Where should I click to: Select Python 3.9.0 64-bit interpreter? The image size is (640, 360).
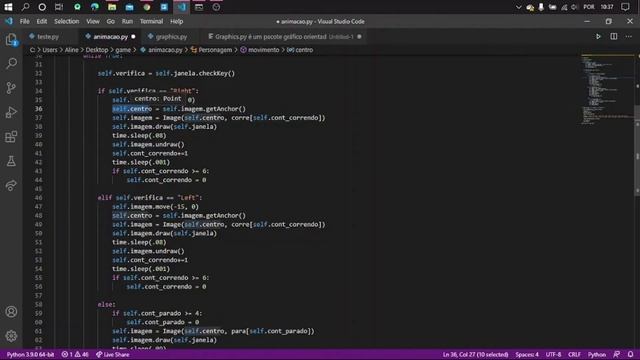(30, 354)
